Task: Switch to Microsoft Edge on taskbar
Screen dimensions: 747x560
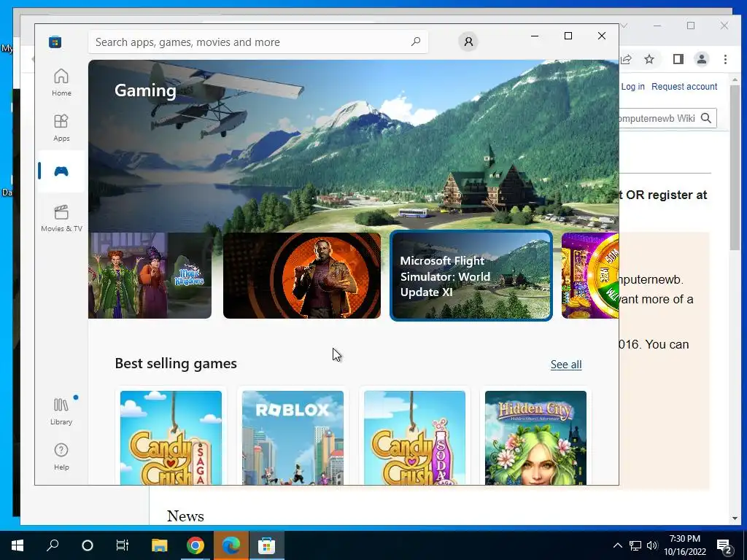Action: click(231, 545)
